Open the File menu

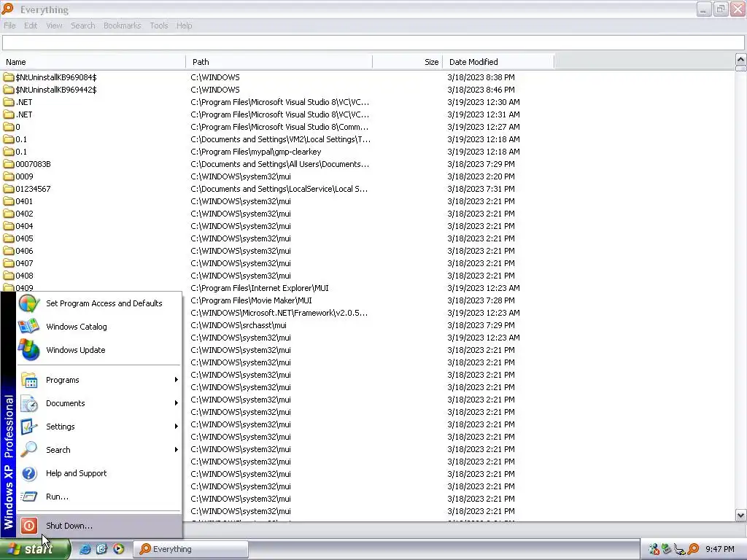click(x=9, y=26)
